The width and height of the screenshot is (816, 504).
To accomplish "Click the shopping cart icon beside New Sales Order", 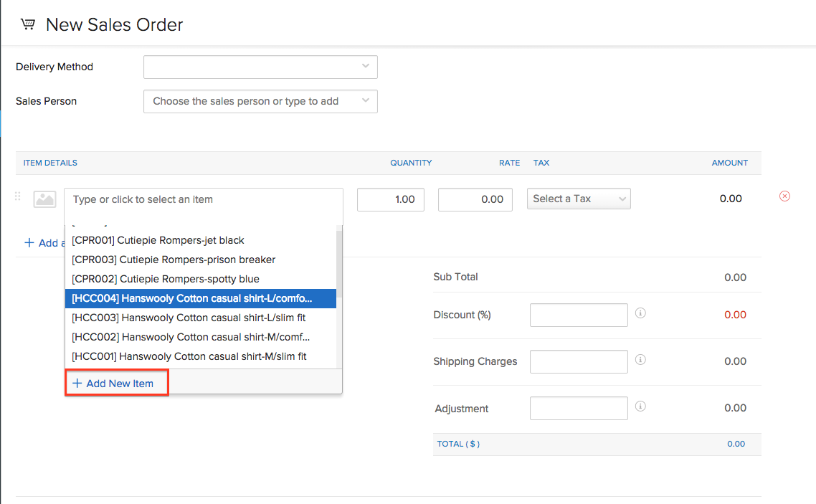I will click(27, 23).
